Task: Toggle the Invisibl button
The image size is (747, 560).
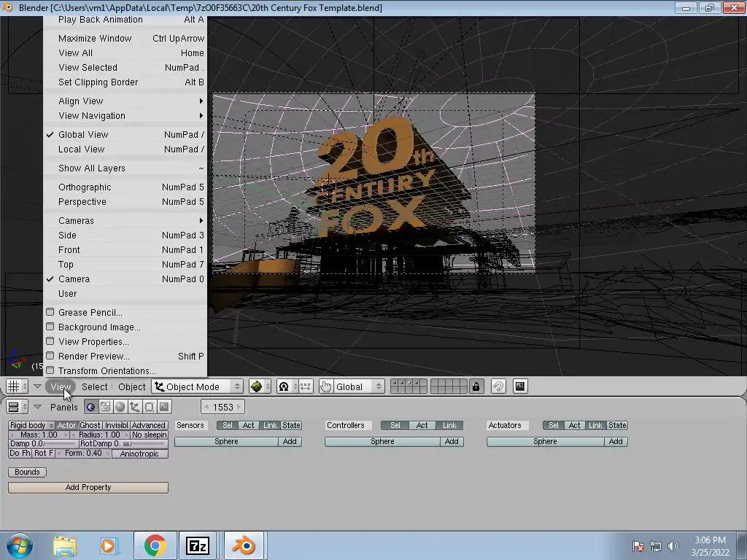Action: [116, 425]
